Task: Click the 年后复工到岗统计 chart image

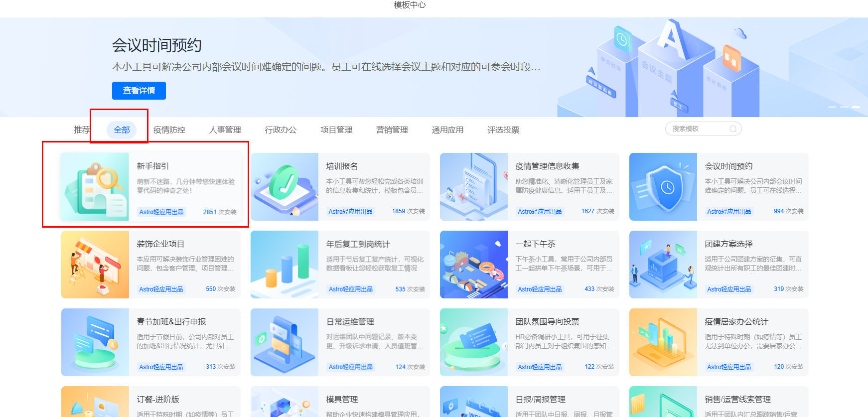Action: (285, 265)
